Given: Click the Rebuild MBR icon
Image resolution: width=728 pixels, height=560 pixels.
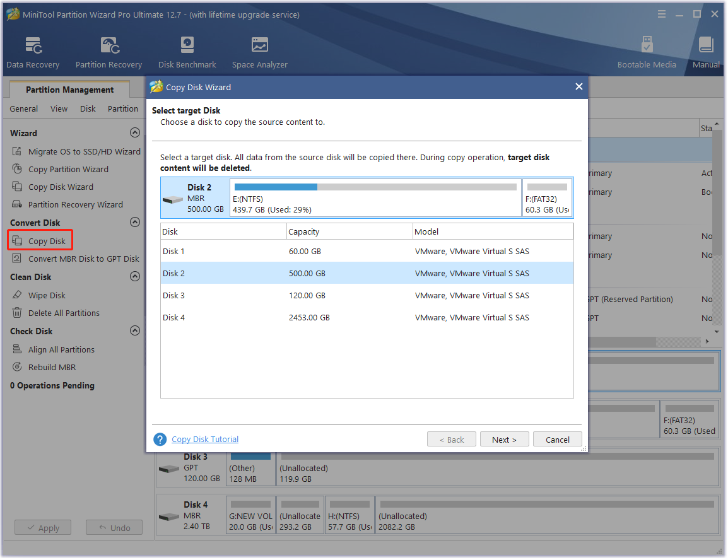Looking at the screenshot, I should (16, 366).
